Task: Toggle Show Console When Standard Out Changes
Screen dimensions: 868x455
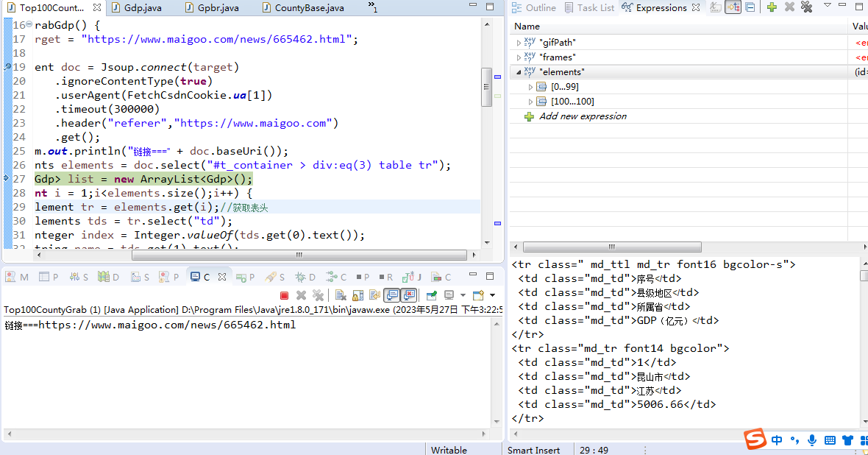Action: tap(392, 295)
